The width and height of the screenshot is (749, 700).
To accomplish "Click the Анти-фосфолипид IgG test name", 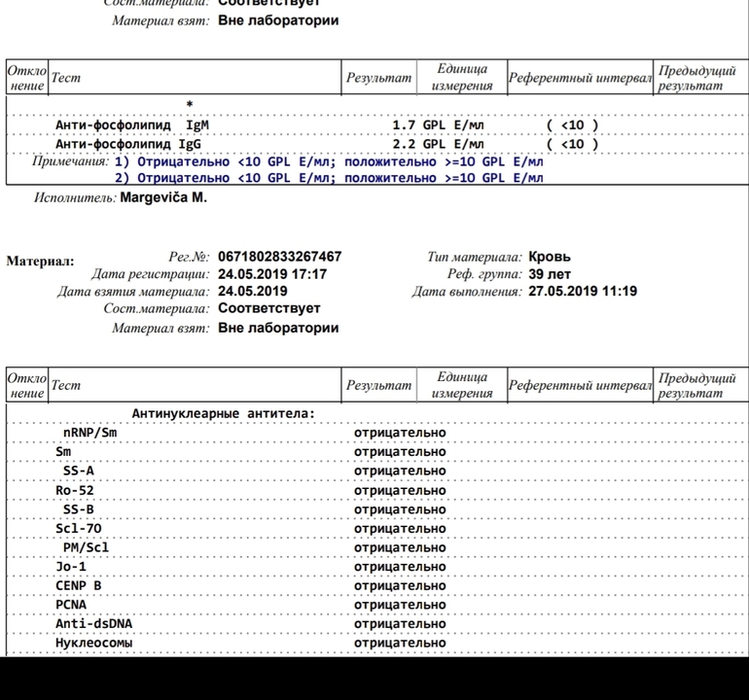I will [132, 144].
